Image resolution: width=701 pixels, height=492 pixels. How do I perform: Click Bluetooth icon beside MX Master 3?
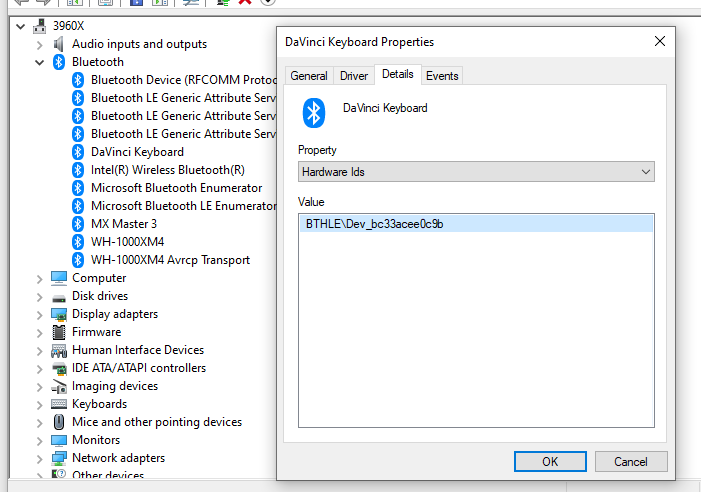[x=78, y=224]
